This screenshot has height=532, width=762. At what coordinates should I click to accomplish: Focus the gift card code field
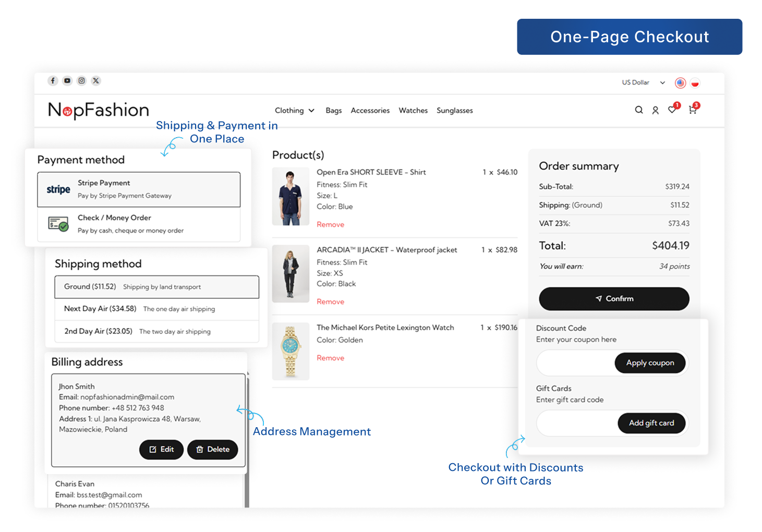pos(577,423)
